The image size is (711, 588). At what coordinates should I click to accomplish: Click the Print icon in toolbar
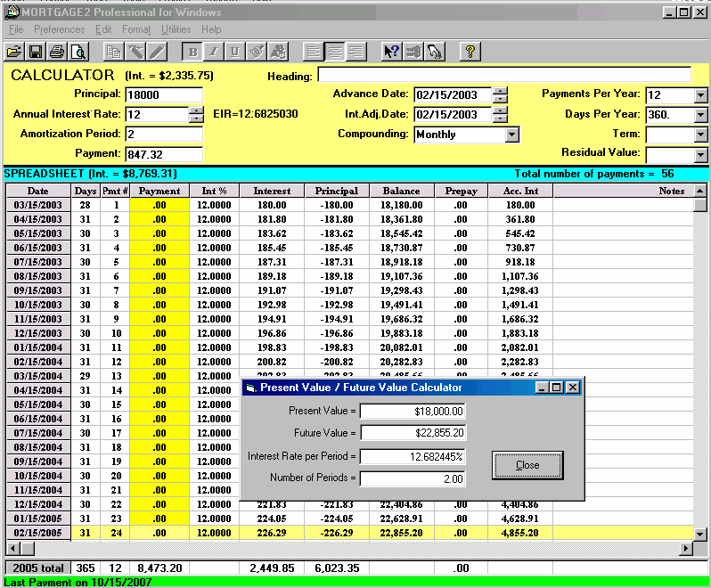[x=57, y=51]
